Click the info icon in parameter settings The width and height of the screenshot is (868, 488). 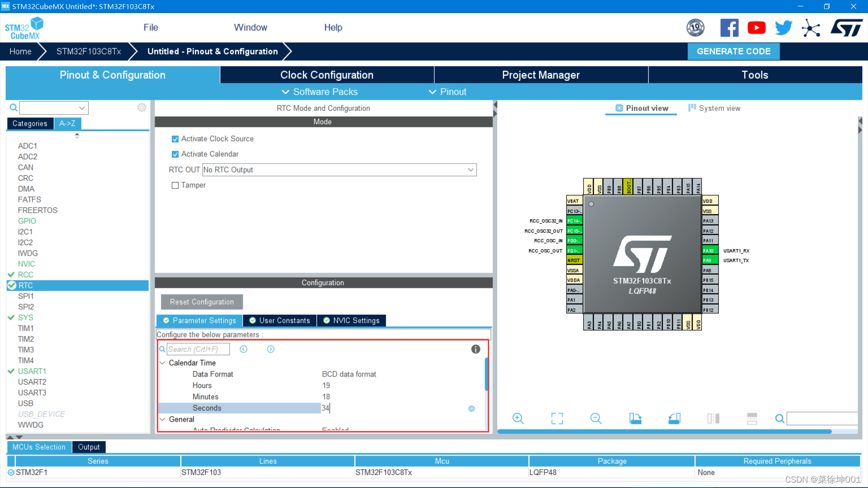click(476, 349)
